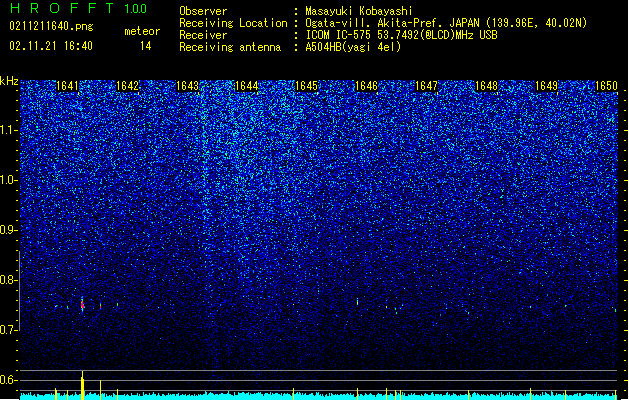The width and height of the screenshot is (629, 400).
Task: Click the bright red meteor echo in the spectrogram
Action: 82,305
